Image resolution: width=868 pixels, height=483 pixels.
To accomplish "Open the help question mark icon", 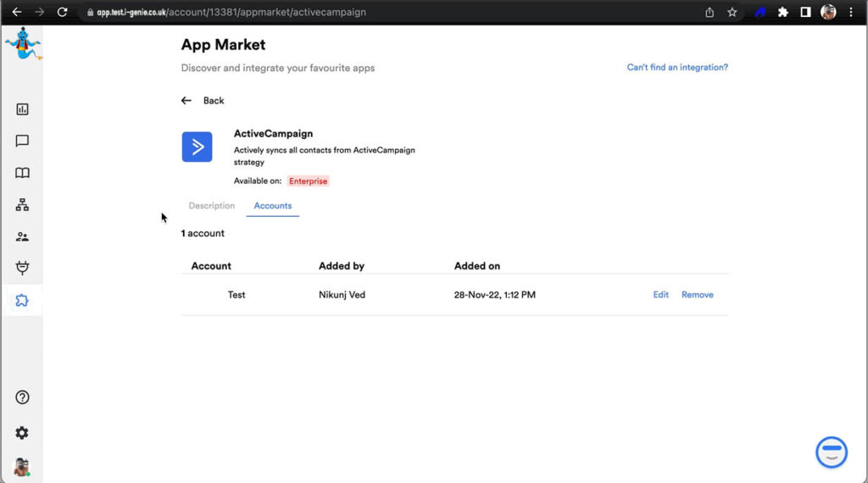I will pyautogui.click(x=22, y=397).
